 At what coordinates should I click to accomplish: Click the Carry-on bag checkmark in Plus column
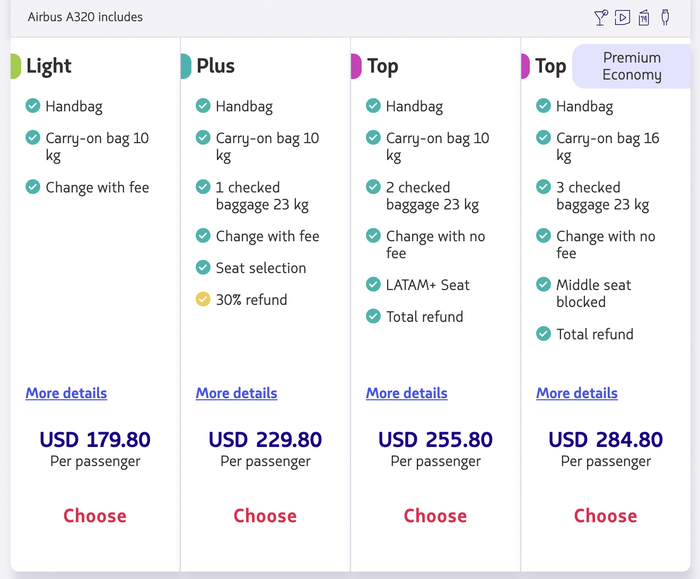click(203, 137)
